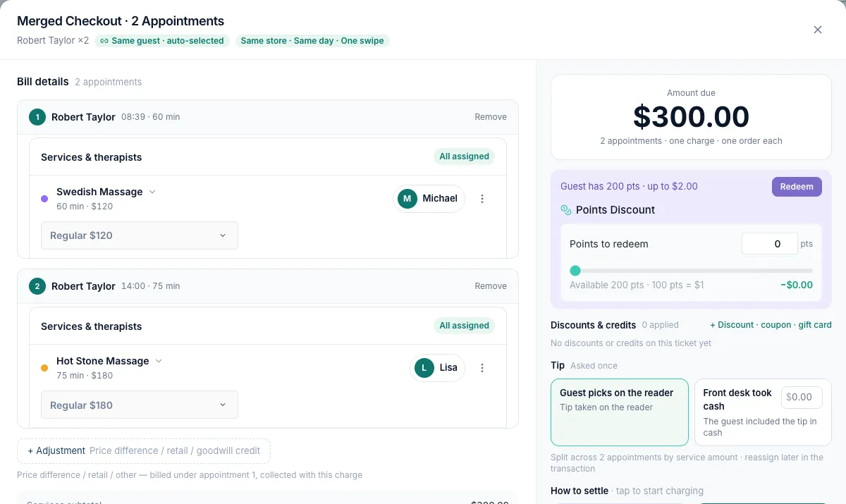Click All assigned badge in appointment 1

(464, 156)
